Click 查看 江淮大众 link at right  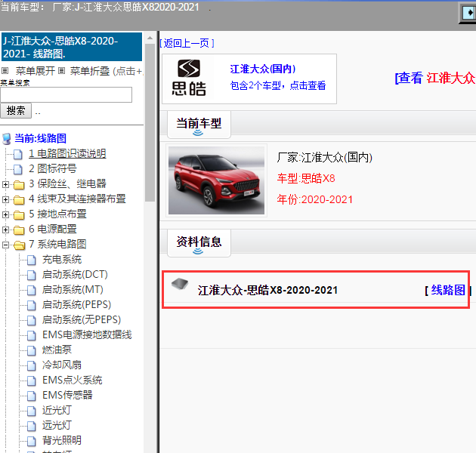tap(435, 78)
